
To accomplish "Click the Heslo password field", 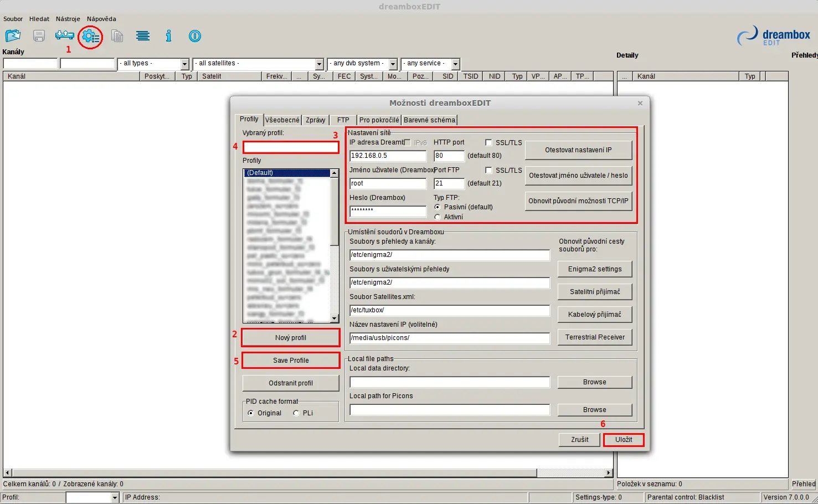I will (388, 211).
